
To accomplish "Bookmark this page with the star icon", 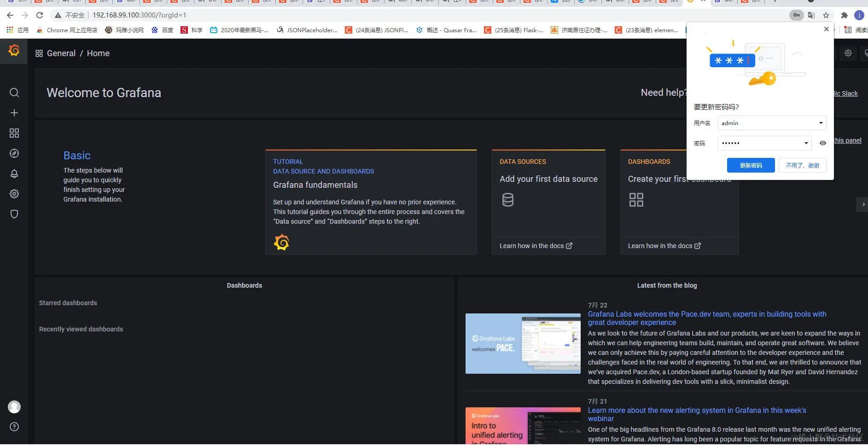I will pos(826,15).
